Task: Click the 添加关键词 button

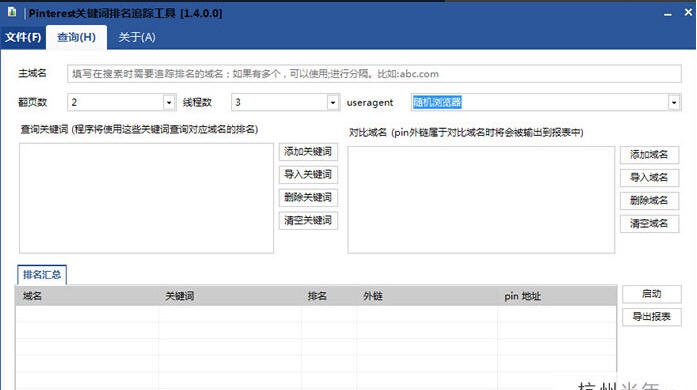Action: (308, 152)
